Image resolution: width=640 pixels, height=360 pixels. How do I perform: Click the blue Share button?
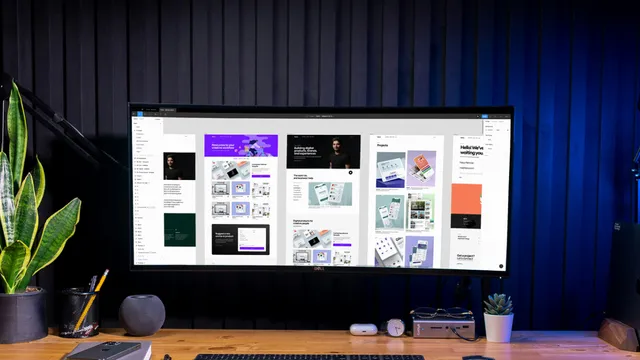point(484,116)
